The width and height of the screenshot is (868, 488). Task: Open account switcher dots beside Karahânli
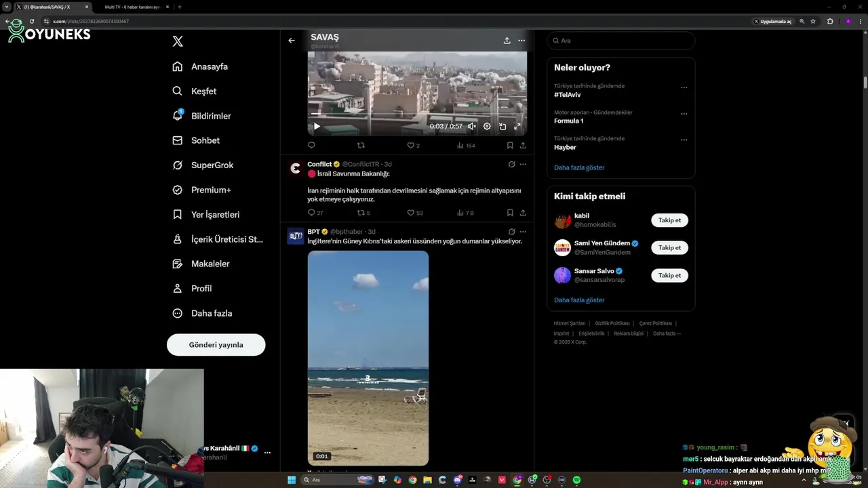pyautogui.click(x=267, y=453)
